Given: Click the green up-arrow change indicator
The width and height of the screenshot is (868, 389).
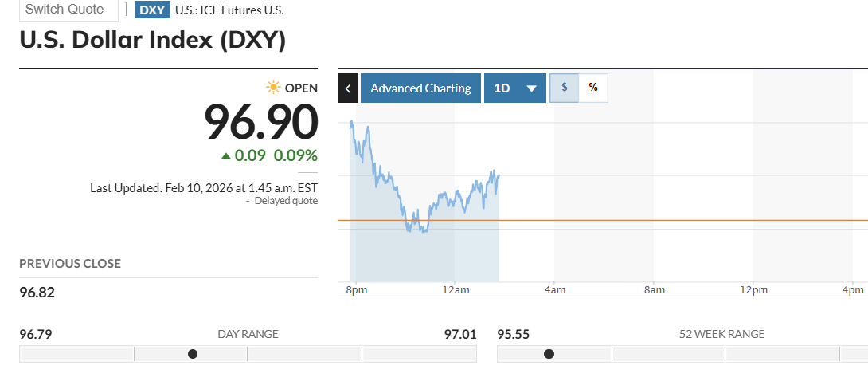Looking at the screenshot, I should [226, 155].
